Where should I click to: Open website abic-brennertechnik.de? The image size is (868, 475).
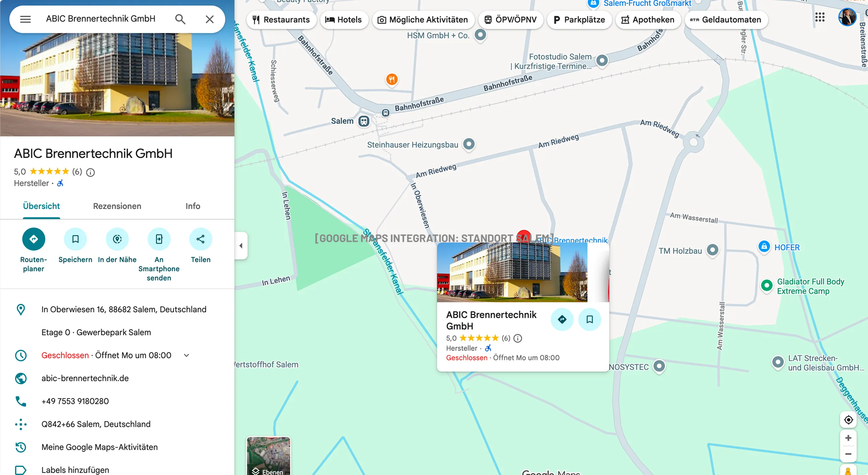pos(85,378)
